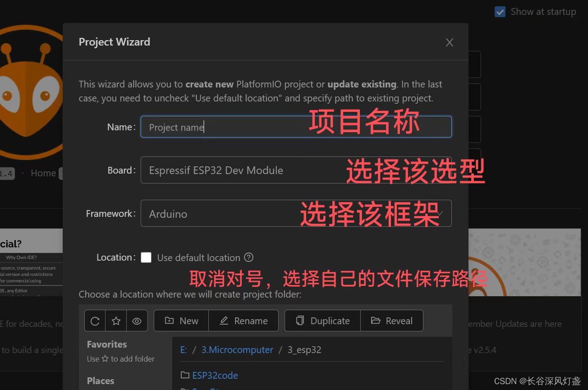This screenshot has height=390, width=588.
Task: Go to E: drive in breadcrumb path
Action: coord(184,350)
